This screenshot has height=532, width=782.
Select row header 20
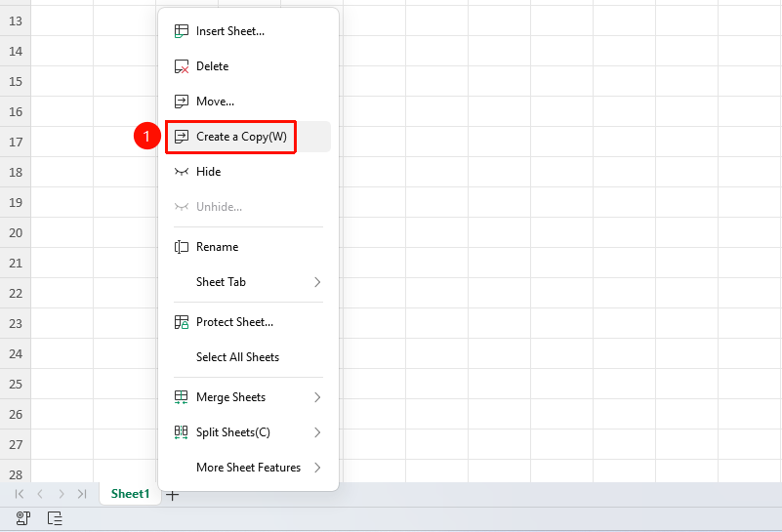16,233
